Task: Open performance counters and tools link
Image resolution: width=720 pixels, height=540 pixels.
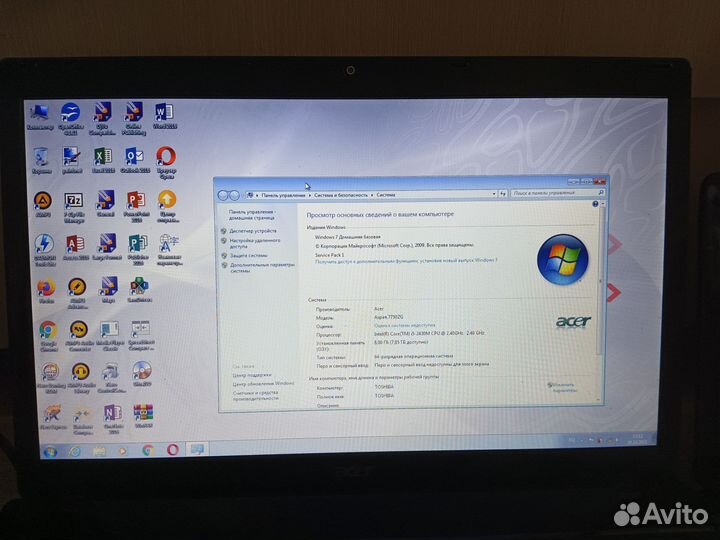Action: pos(255,395)
